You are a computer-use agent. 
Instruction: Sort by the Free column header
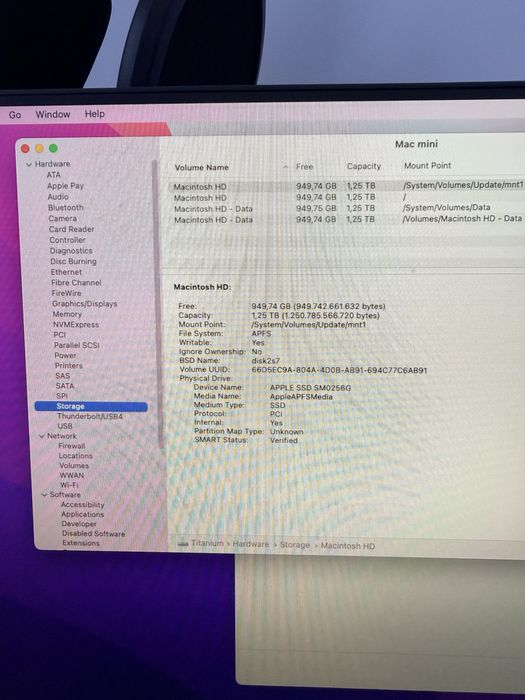tap(304, 167)
